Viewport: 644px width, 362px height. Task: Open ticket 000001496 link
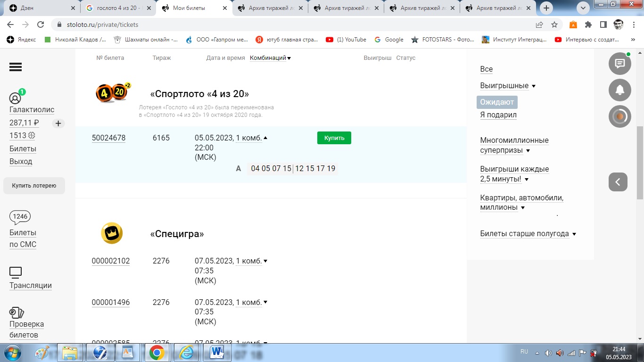click(x=111, y=303)
